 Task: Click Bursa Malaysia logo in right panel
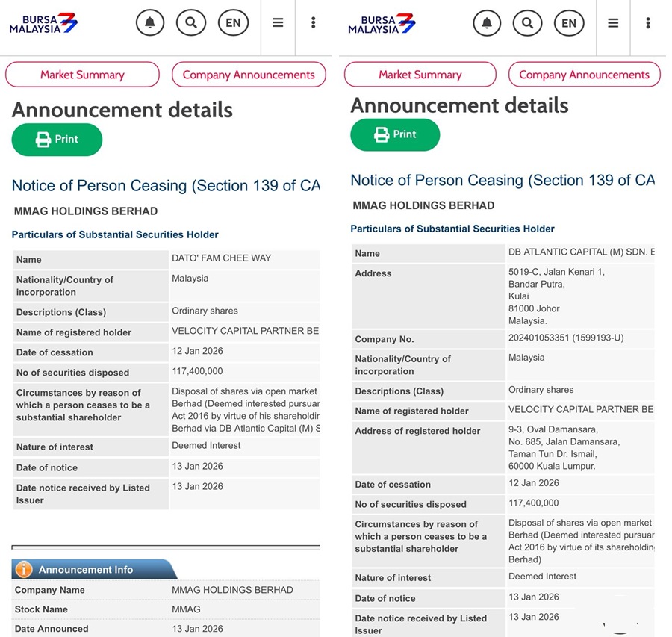382,24
